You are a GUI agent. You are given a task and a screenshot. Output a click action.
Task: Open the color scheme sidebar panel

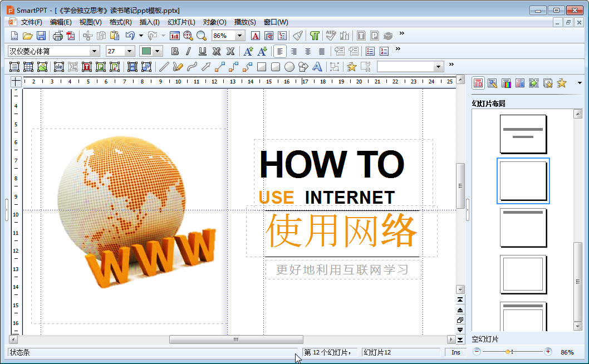[507, 83]
